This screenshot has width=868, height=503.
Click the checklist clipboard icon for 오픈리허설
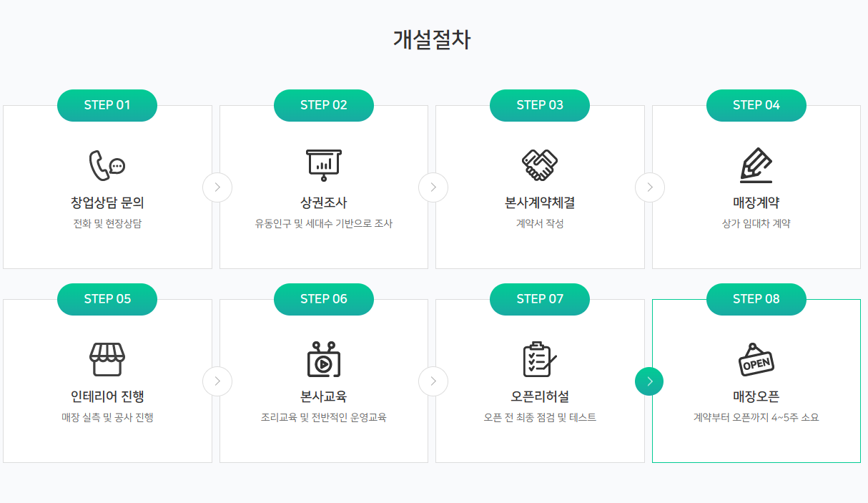540,358
